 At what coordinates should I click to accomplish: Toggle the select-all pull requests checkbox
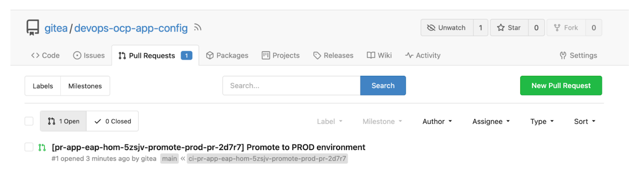tap(29, 121)
